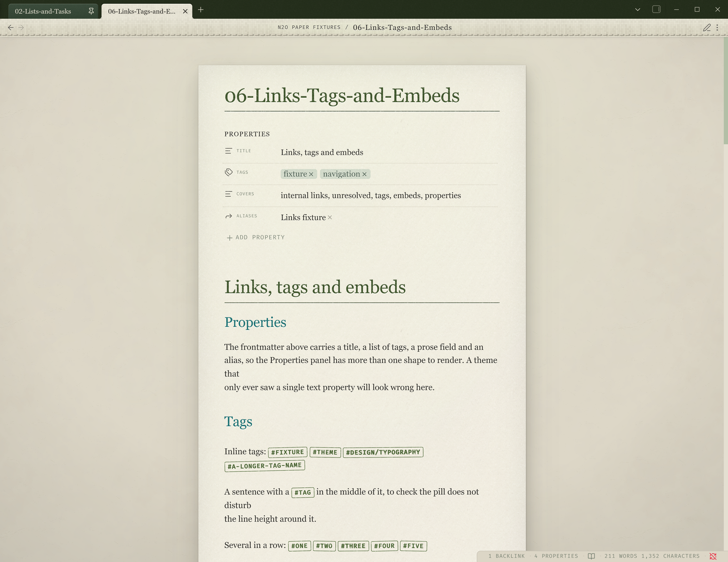Image resolution: width=728 pixels, height=562 pixels.
Task: Click the sync disabled icon in status bar
Action: pyautogui.click(x=713, y=556)
